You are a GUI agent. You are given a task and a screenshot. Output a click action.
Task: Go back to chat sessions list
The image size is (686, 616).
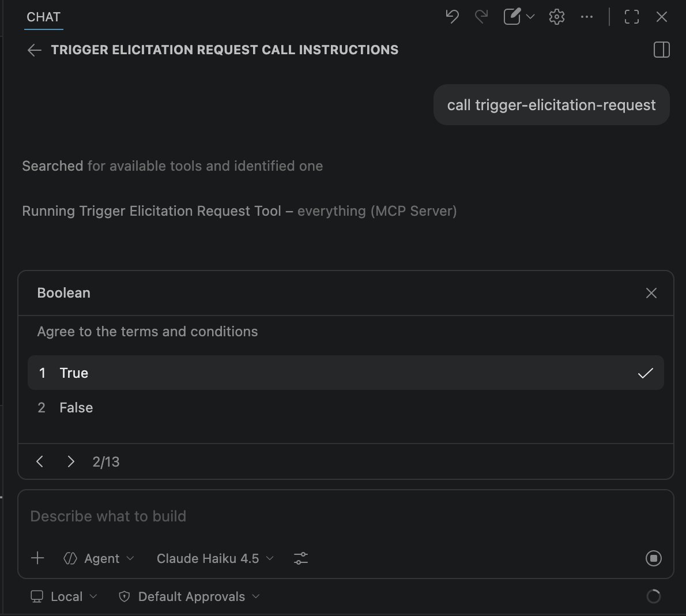point(34,50)
